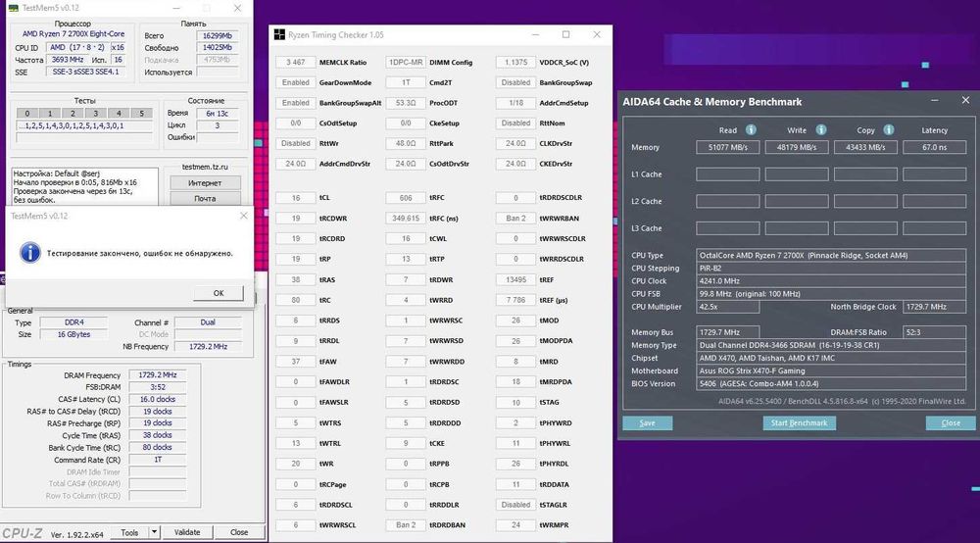Click the CPU Type field in AIDA64

click(x=831, y=255)
